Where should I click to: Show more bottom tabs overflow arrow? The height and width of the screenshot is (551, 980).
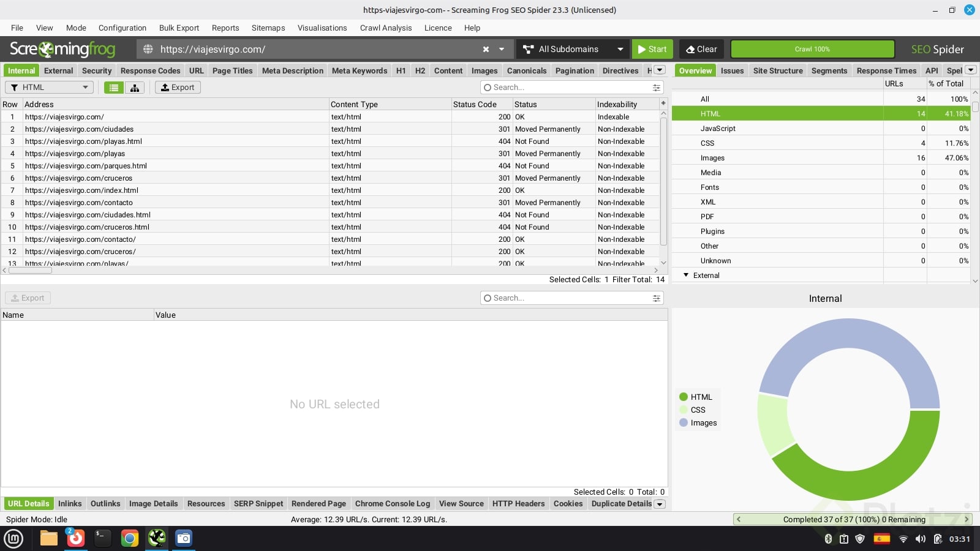point(660,504)
